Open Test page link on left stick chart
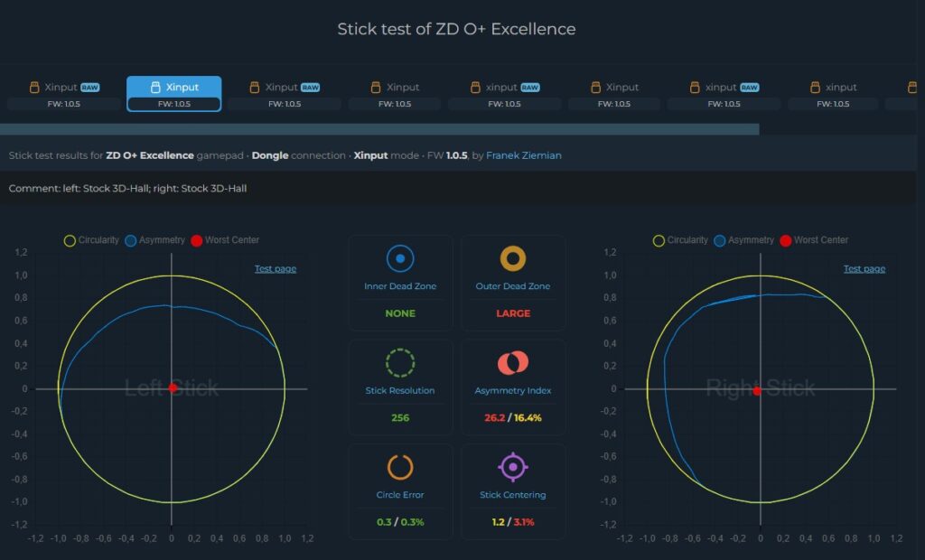Image resolution: width=925 pixels, height=560 pixels. click(x=275, y=268)
